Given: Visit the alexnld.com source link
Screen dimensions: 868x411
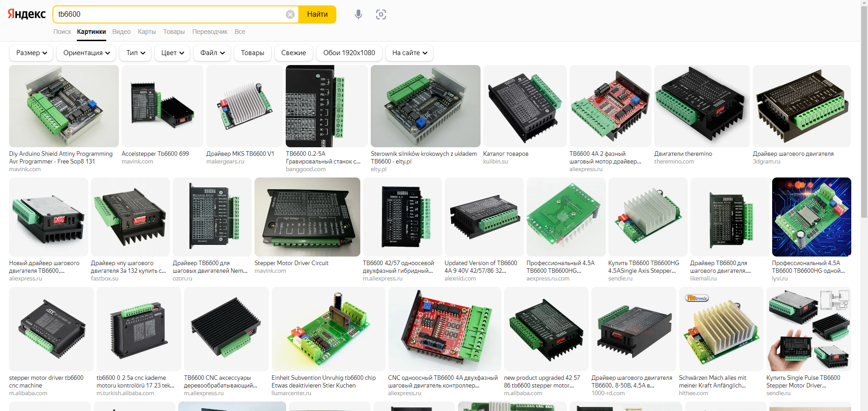Looking at the screenshot, I should pos(460,278).
